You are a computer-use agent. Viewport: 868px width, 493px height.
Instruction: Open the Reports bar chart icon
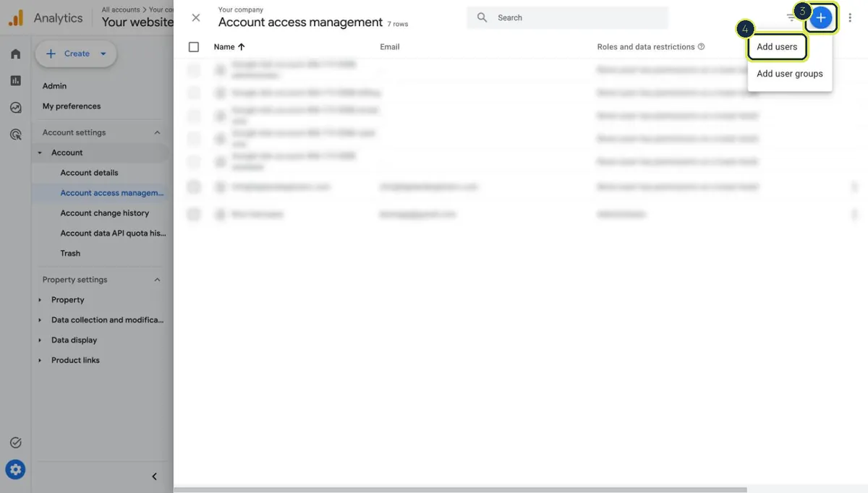coord(15,81)
